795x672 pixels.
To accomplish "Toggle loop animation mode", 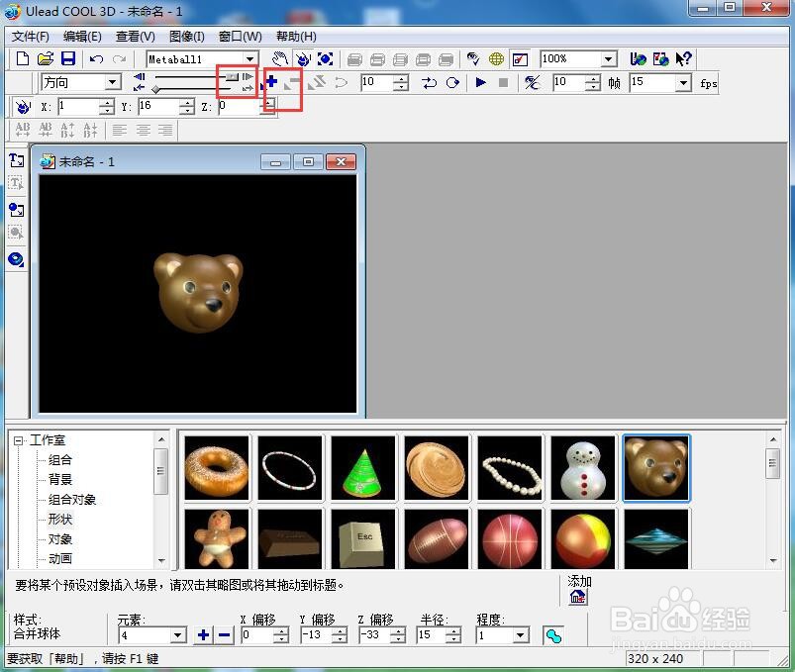I will pos(452,82).
